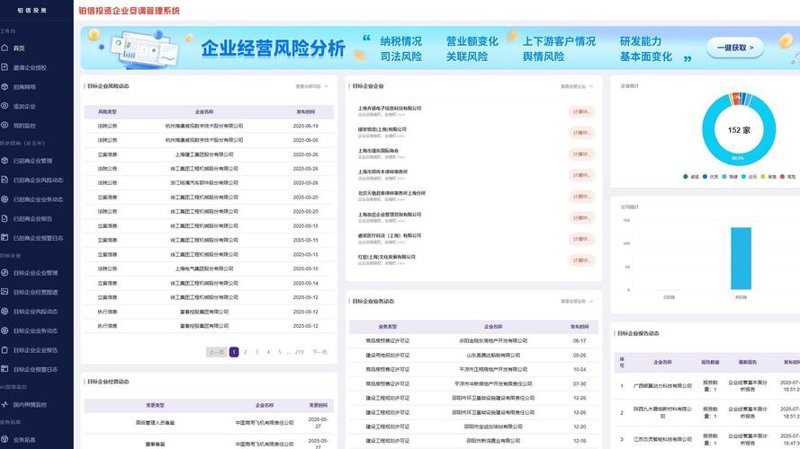This screenshot has width=800, height=449.
Task: Open company 睿诺医疗科技(上海)有限公司
Action: [x=389, y=236]
